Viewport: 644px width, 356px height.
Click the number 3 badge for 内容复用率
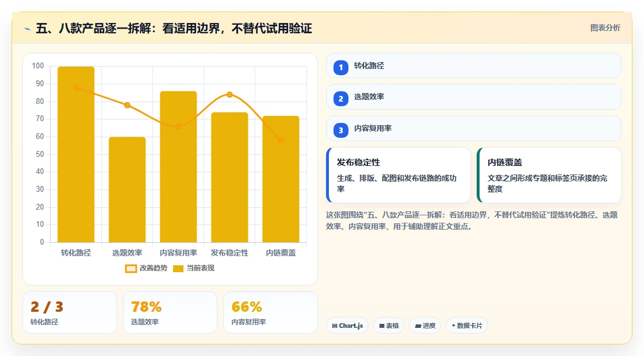coord(341,130)
